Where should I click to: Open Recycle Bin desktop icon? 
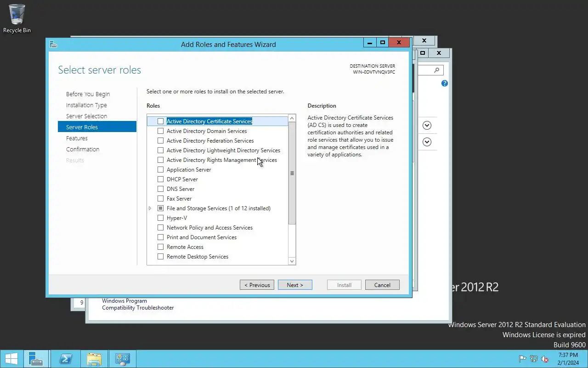click(x=17, y=18)
